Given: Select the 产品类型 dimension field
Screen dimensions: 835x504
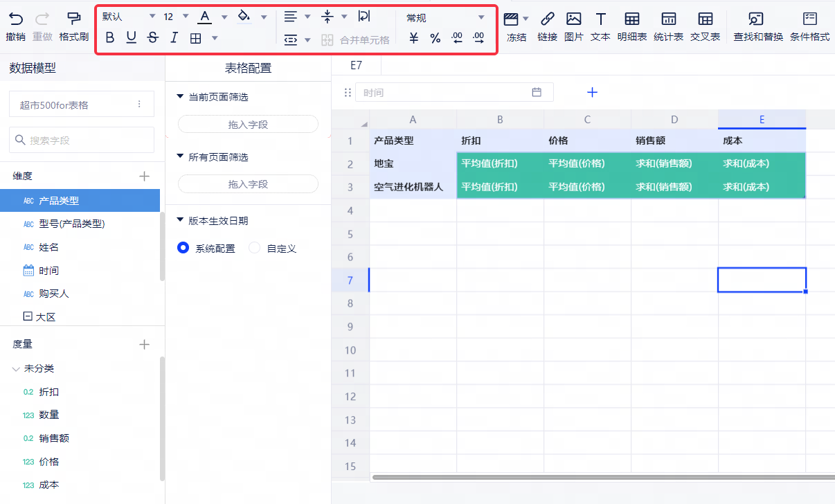Looking at the screenshot, I should (59, 201).
